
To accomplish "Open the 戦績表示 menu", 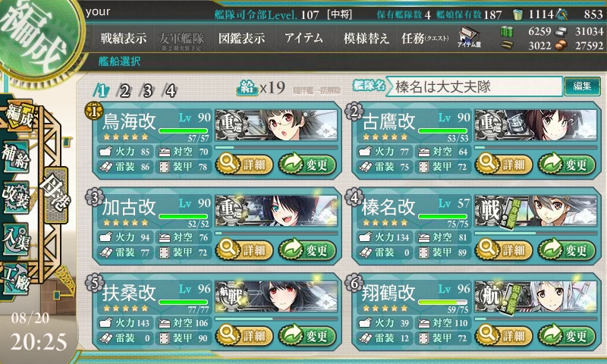I will [x=124, y=38].
